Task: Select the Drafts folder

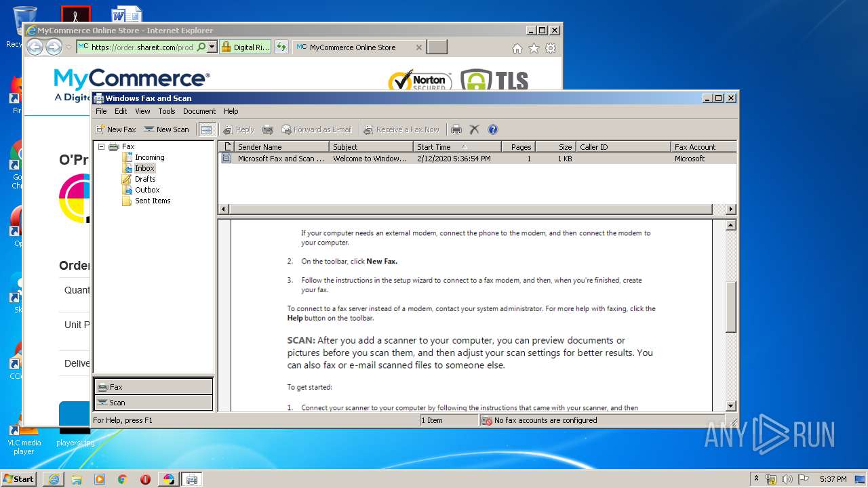Action: coord(145,179)
